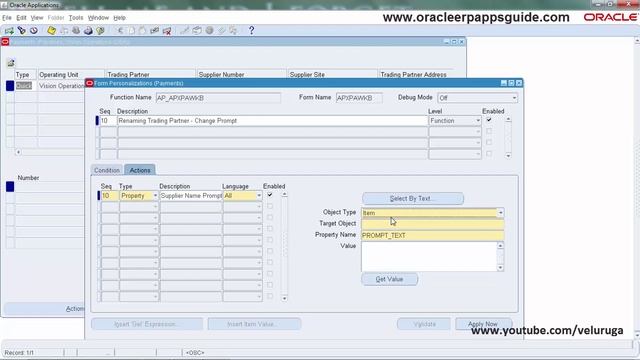Click the Window Help question mark icon
Image resolution: width=640 pixels, height=360 pixels.
251,31
